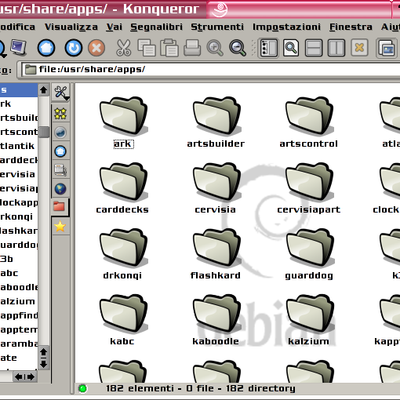The width and height of the screenshot is (400, 400).
Task: Select the artsbuilder folder
Action: click(x=216, y=123)
